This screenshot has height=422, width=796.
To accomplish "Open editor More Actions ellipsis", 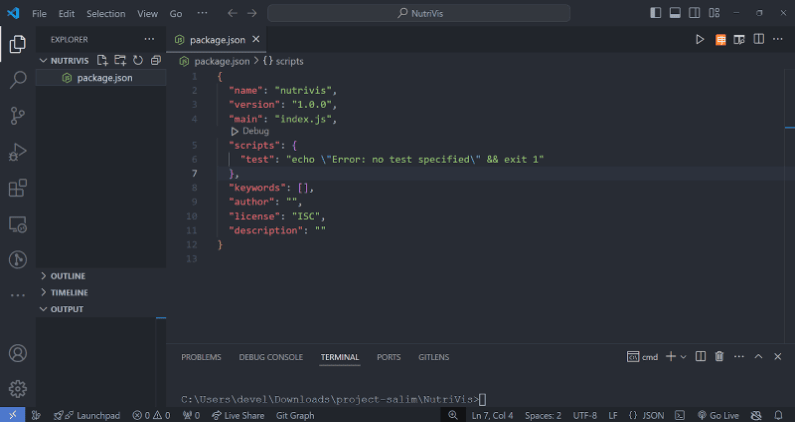I will [x=778, y=39].
